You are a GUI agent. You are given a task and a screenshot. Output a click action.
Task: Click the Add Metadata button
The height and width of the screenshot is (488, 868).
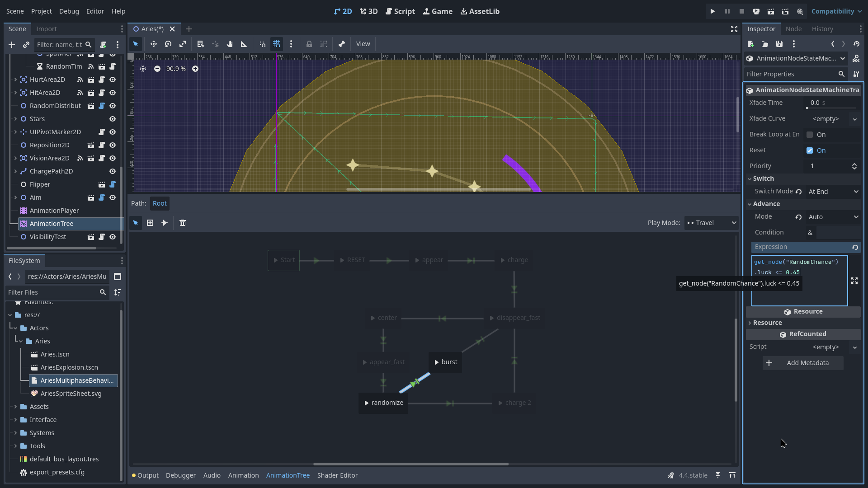tap(803, 363)
